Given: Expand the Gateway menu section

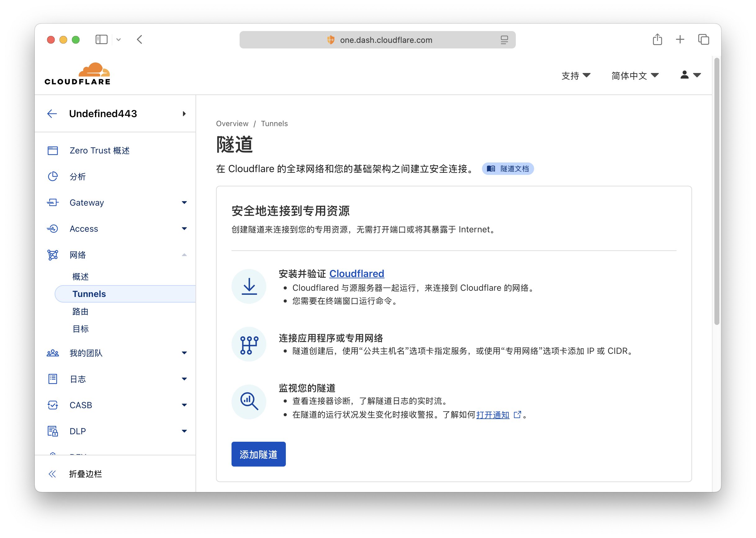Looking at the screenshot, I should coord(184,203).
